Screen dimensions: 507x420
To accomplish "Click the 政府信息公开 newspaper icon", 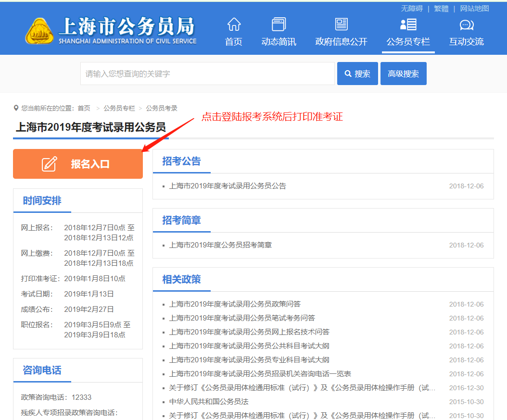I will tap(341, 24).
